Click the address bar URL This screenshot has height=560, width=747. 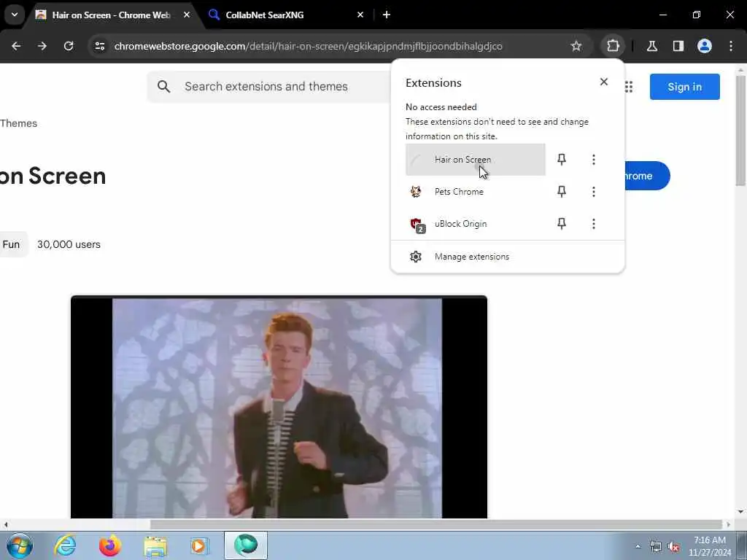(309, 46)
